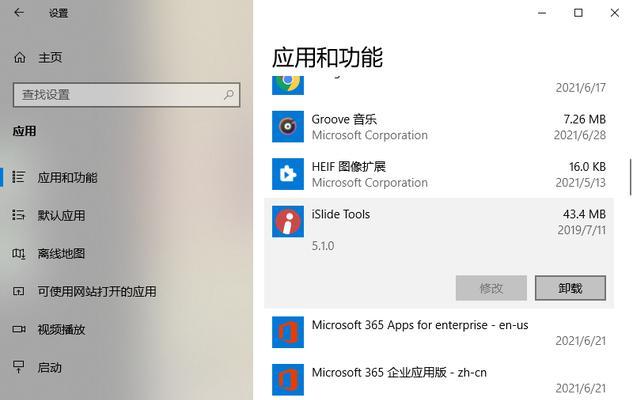Focus the 查找设置 search field

(126, 95)
